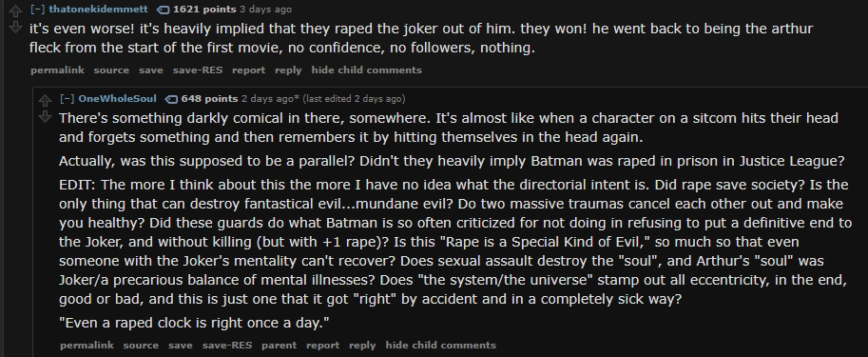Hide child comments under OneWholeSoul's comment
868x357 pixels.
(440, 346)
